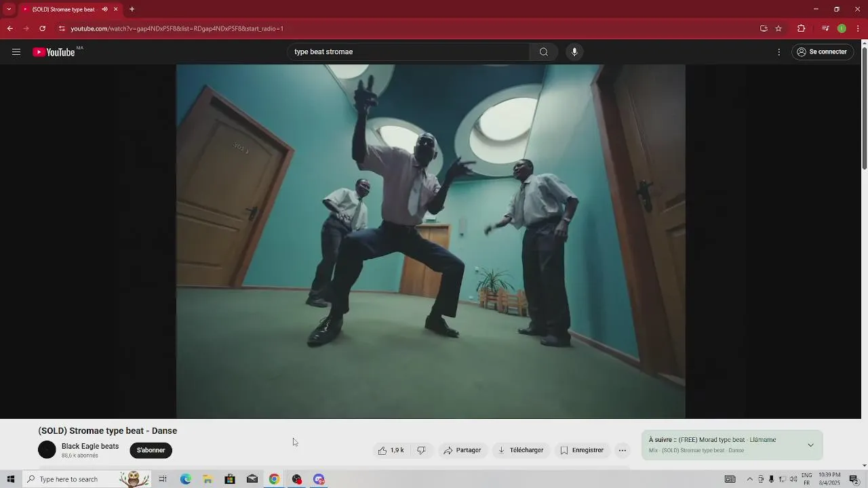Open more actions ellipsis beside Enregistrer
This screenshot has width=868, height=488.
[623, 450]
